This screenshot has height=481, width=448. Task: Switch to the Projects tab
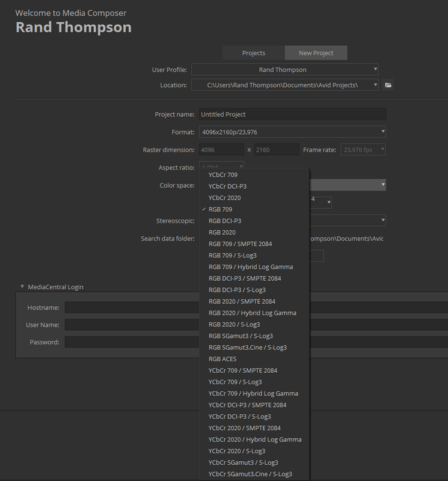click(253, 53)
